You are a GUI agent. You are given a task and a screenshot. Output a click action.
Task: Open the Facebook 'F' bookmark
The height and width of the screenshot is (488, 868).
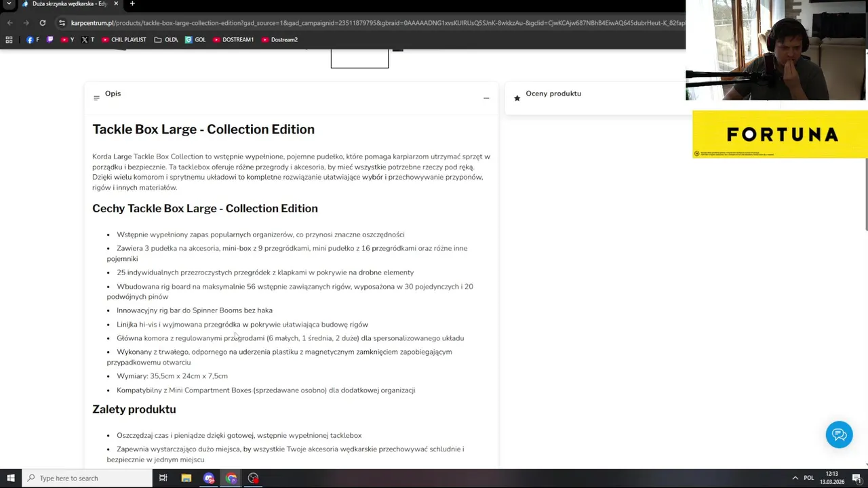point(33,40)
